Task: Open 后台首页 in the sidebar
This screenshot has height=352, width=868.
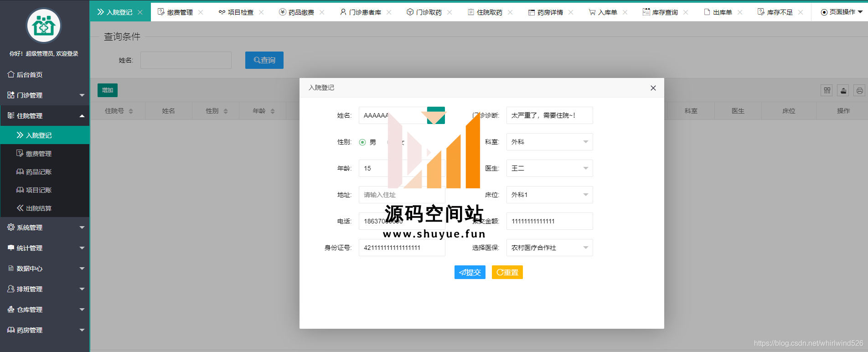Action: (45, 74)
